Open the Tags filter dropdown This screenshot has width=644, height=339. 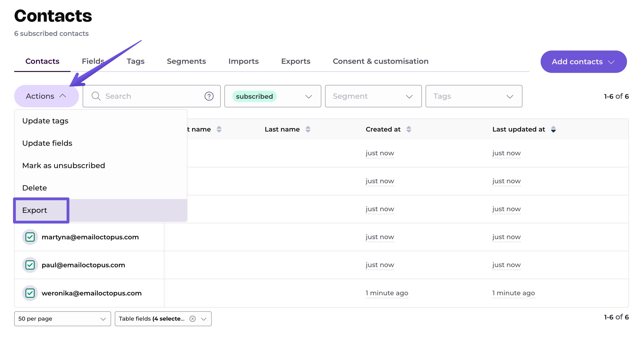pos(474,96)
